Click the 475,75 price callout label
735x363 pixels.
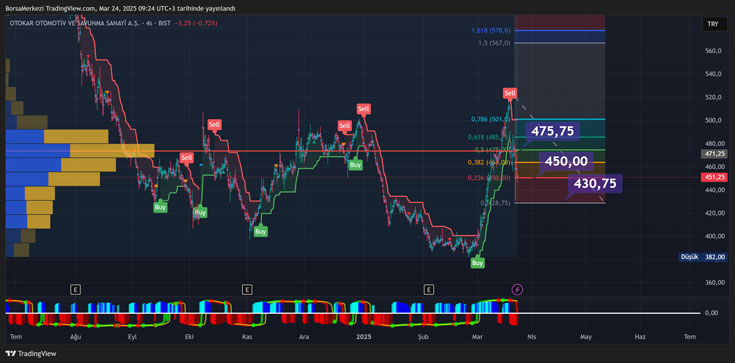pyautogui.click(x=552, y=131)
